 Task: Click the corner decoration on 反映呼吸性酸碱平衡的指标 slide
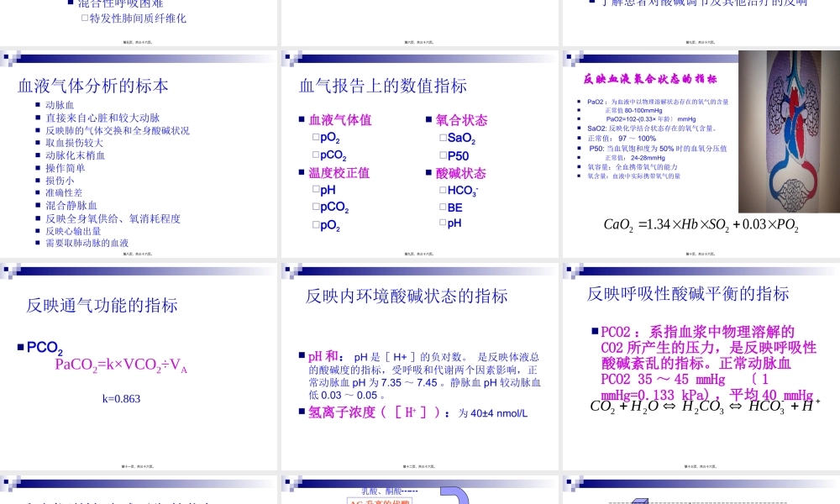[x=570, y=270]
